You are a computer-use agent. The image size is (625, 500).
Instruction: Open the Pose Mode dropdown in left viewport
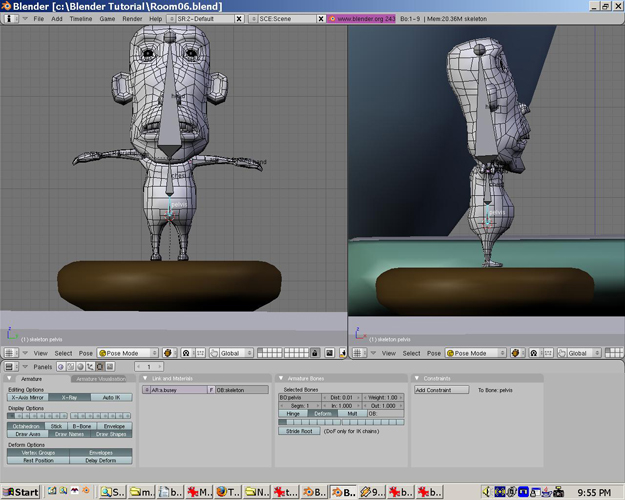click(129, 353)
